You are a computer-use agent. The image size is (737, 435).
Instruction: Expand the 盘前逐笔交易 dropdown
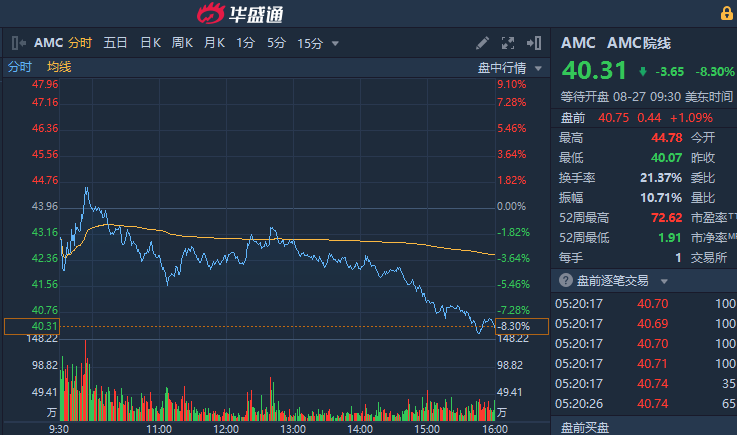pyautogui.click(x=662, y=282)
